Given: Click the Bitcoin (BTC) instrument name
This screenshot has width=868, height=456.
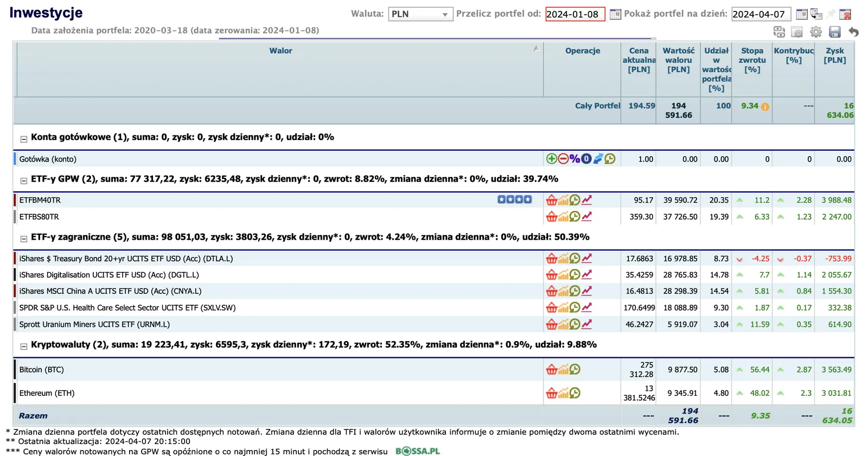Looking at the screenshot, I should tap(41, 370).
